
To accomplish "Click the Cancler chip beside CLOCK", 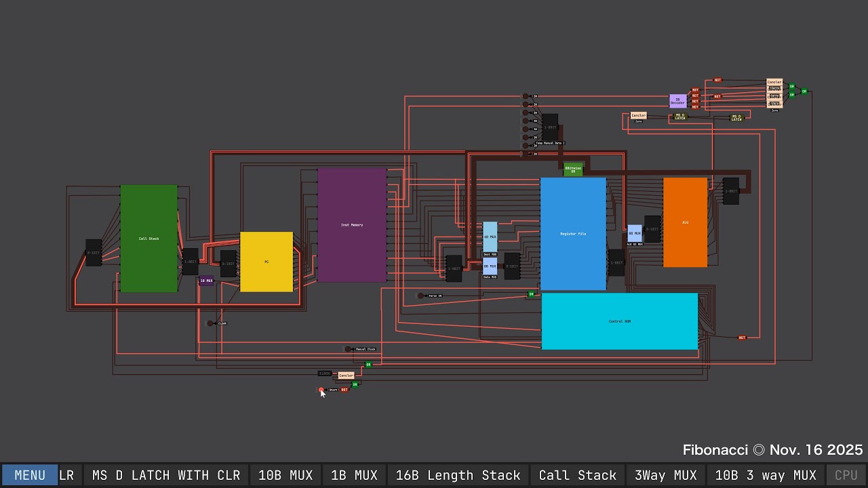I will pyautogui.click(x=346, y=375).
